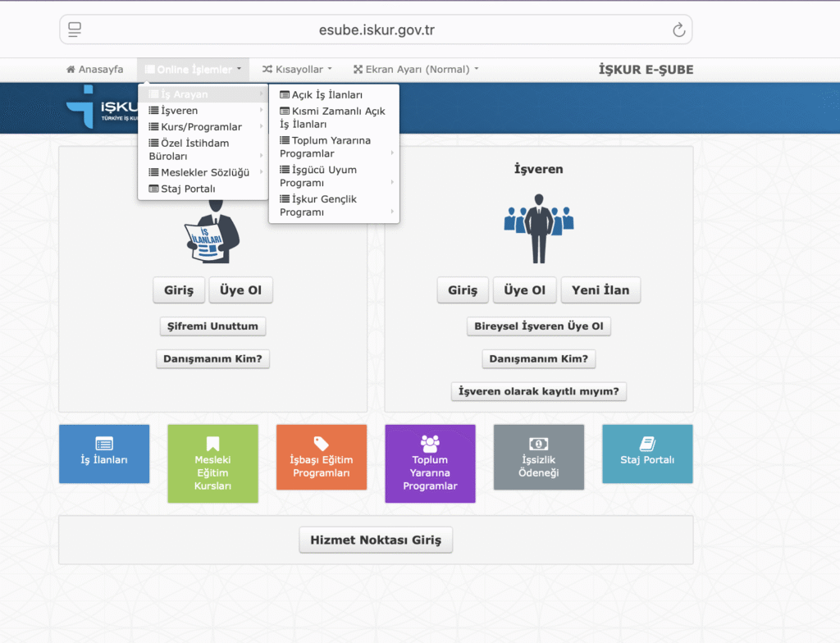Click the İşveren Giriş button
This screenshot has height=643, width=840.
(463, 290)
